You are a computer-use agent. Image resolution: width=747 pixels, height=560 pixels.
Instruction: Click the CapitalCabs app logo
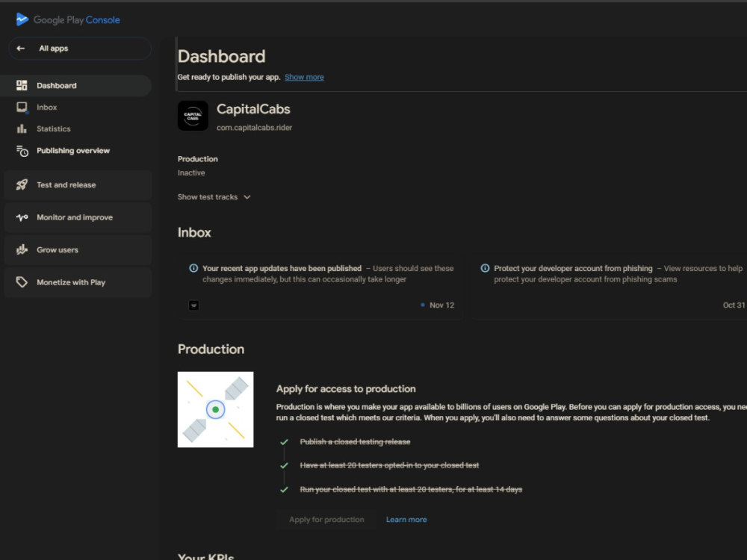pos(193,116)
